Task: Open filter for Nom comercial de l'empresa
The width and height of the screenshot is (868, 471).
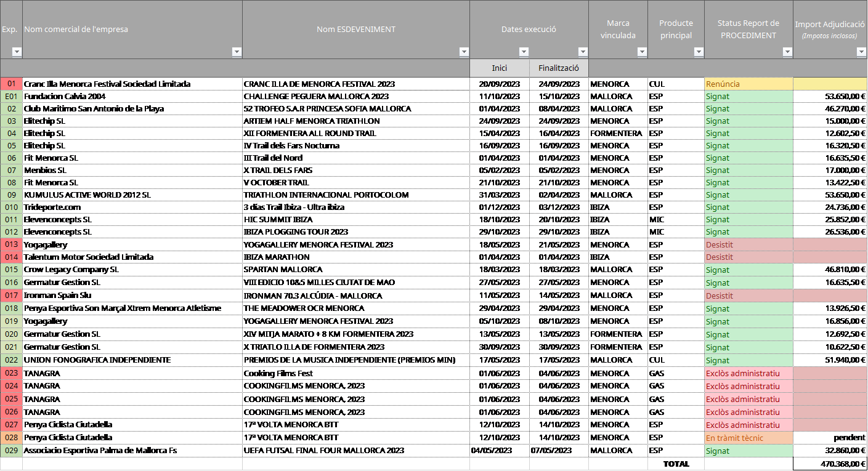Action: [237, 52]
